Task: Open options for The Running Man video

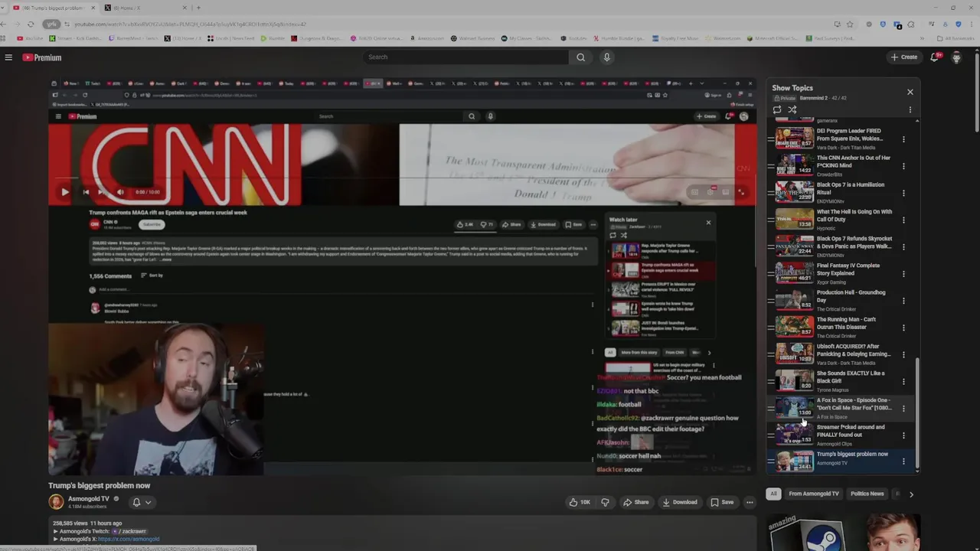Action: pyautogui.click(x=903, y=328)
